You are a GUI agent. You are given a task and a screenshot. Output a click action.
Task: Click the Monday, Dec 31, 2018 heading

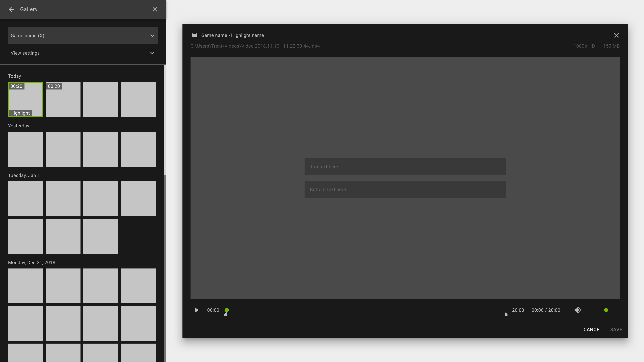pyautogui.click(x=32, y=263)
